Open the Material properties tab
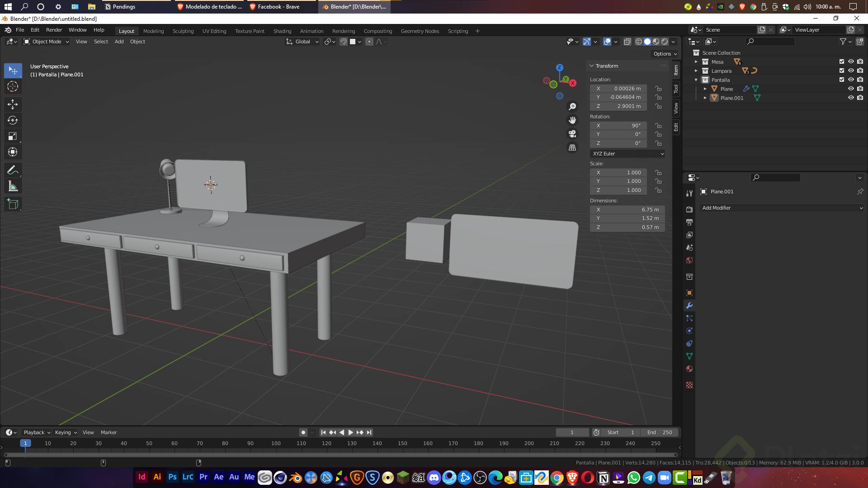 point(689,369)
